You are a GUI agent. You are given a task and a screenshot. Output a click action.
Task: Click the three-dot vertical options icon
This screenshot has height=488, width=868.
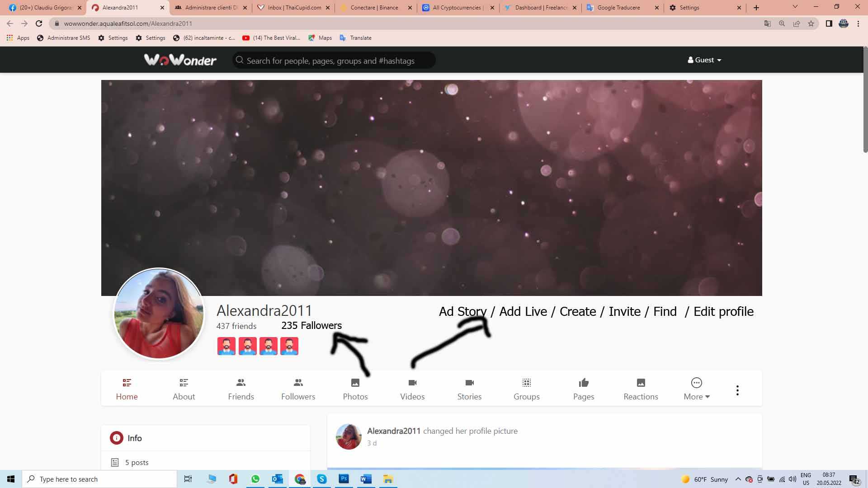pos(737,390)
